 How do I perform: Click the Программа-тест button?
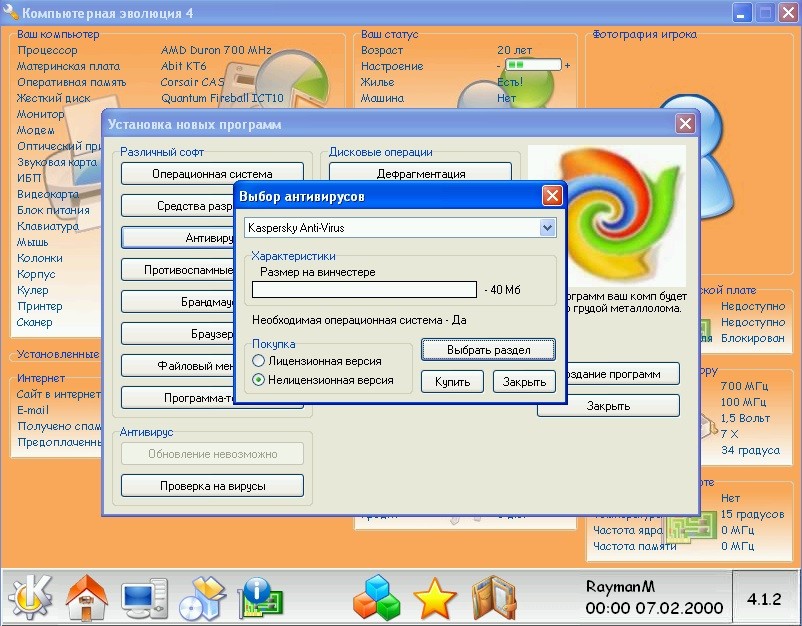pos(177,397)
